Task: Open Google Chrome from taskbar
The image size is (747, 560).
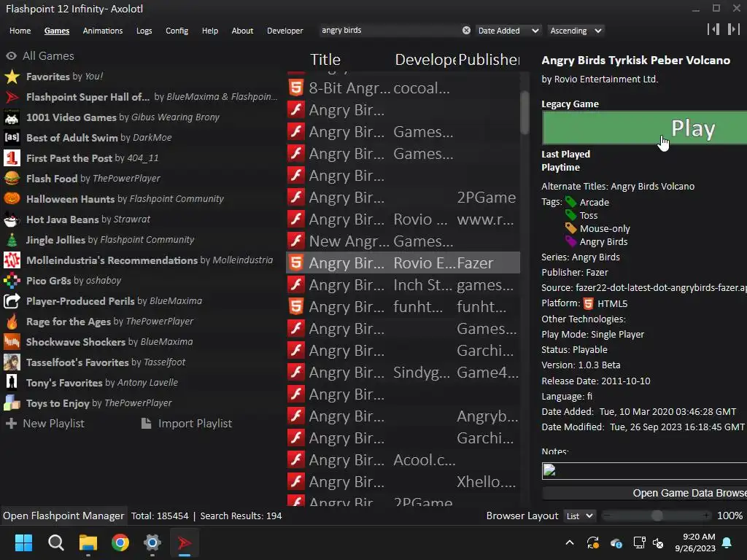Action: click(x=120, y=542)
